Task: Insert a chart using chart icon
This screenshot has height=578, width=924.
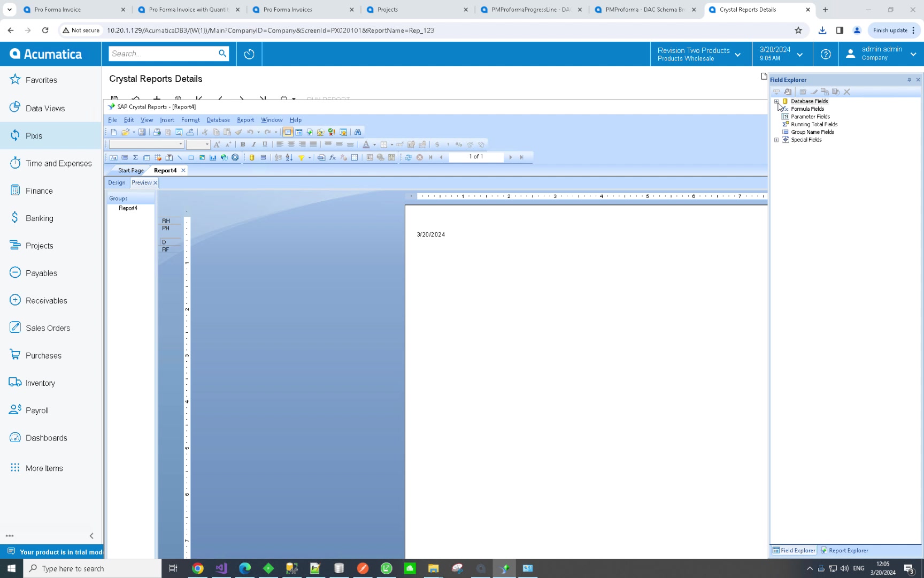Action: [213, 157]
